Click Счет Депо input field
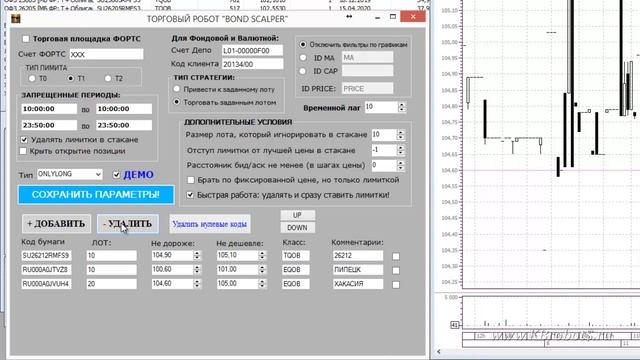 252,51
